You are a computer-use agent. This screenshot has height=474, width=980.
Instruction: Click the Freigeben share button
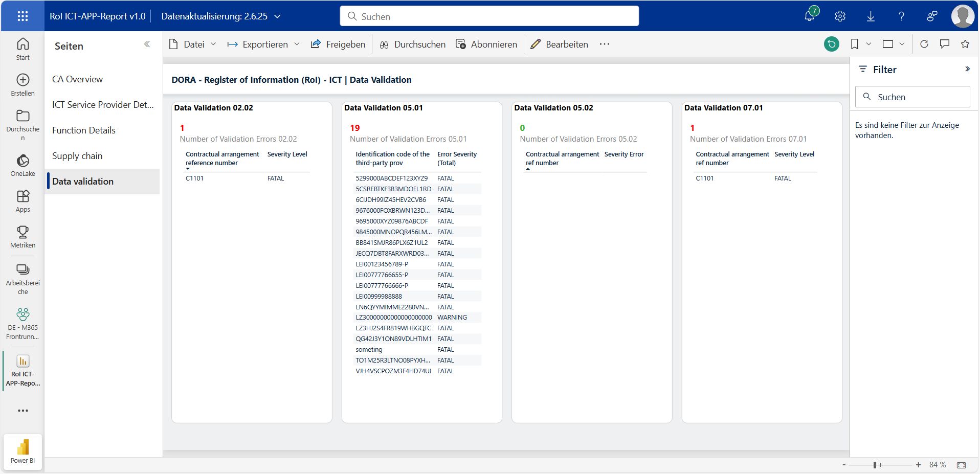(338, 44)
